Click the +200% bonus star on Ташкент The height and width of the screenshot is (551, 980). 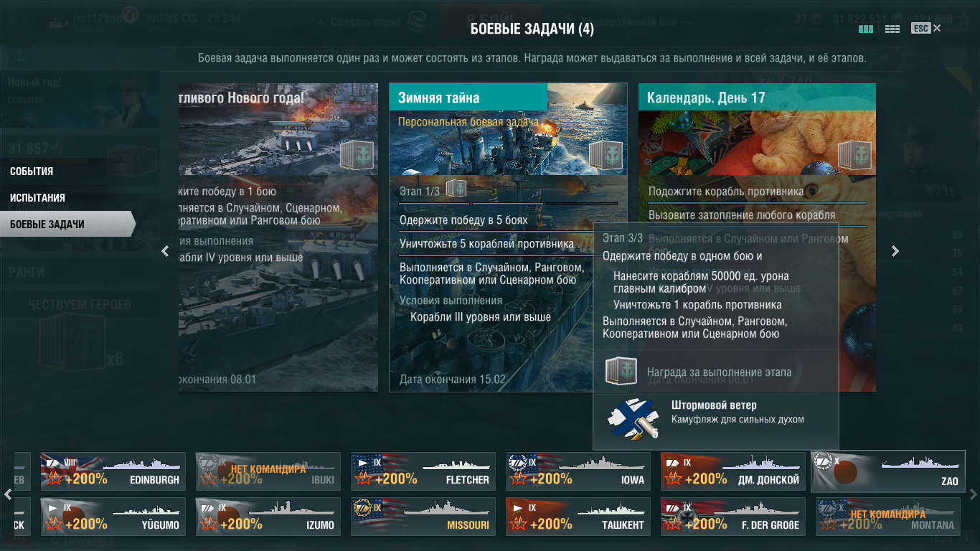pos(519,524)
